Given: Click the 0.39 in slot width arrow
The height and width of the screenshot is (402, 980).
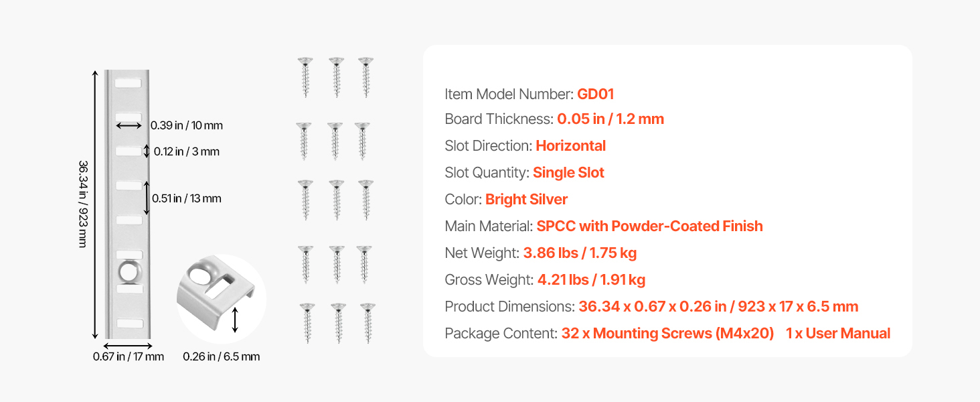Looking at the screenshot, I should click(x=129, y=125).
